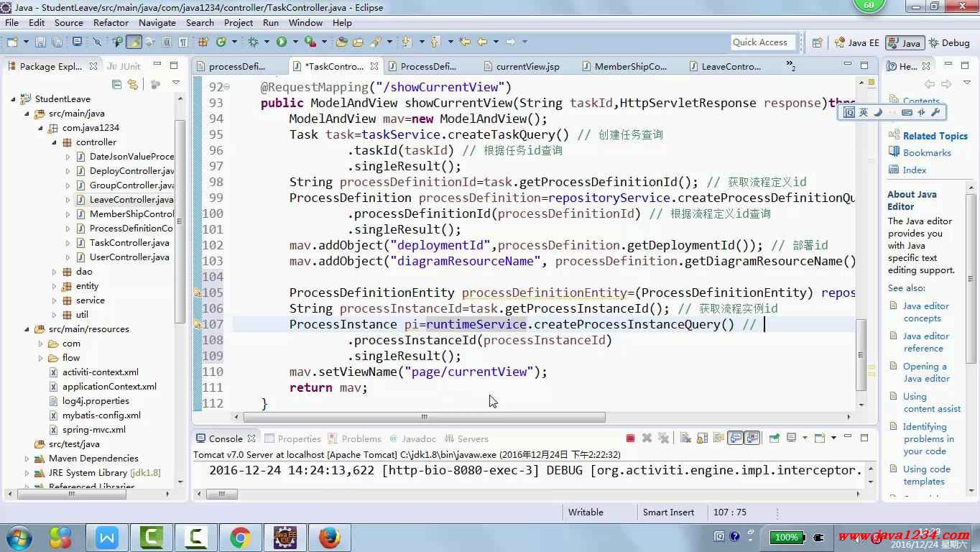Screen dimensions: 980x552
Task: Click the Open Perspective icon
Action: (817, 42)
